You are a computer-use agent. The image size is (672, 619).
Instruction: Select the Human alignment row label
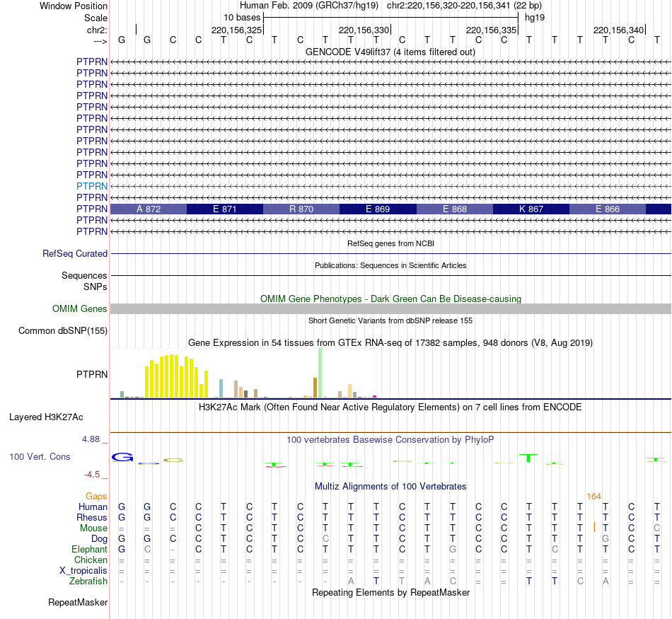coord(93,507)
